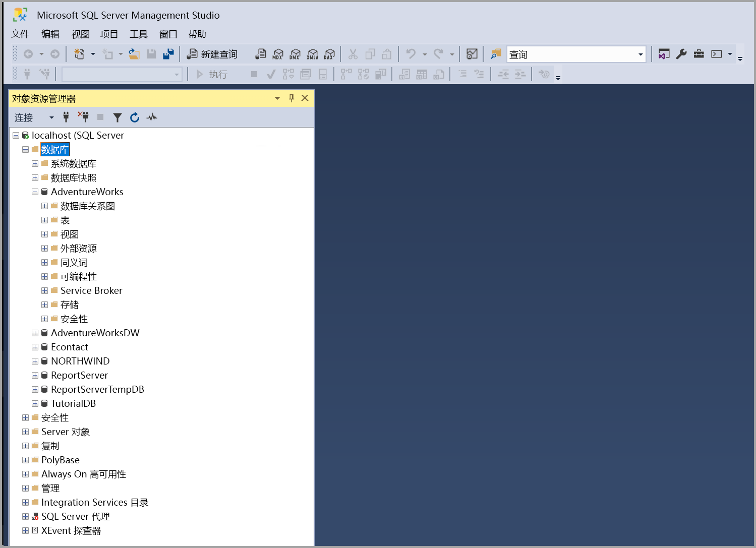Close the Object Explorer panel
Viewport: 756px width, 548px height.
(305, 98)
